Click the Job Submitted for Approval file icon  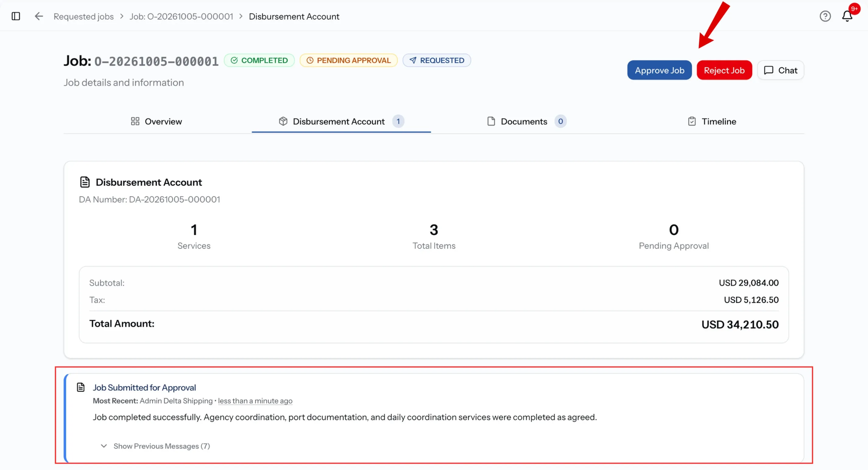80,387
